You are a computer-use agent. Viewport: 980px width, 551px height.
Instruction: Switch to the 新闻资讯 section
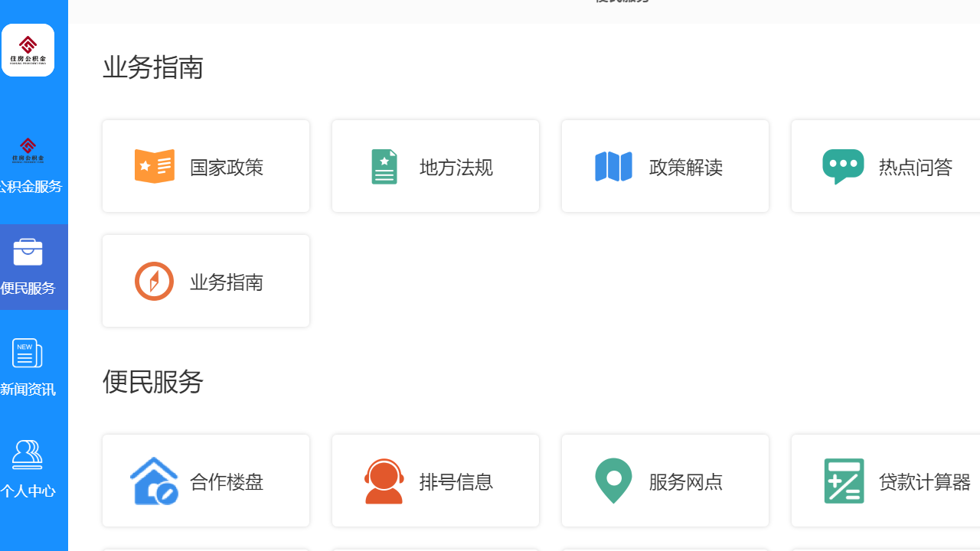click(x=28, y=367)
